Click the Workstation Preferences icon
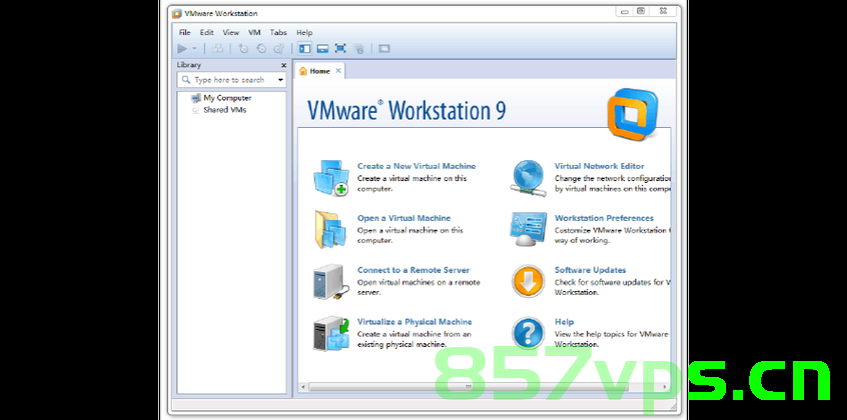The height and width of the screenshot is (420, 847). pyautogui.click(x=528, y=229)
